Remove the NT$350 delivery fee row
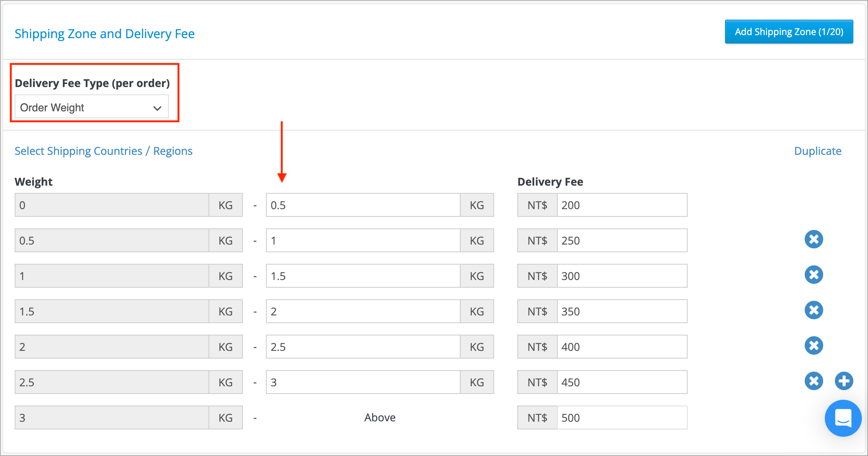 coord(814,310)
